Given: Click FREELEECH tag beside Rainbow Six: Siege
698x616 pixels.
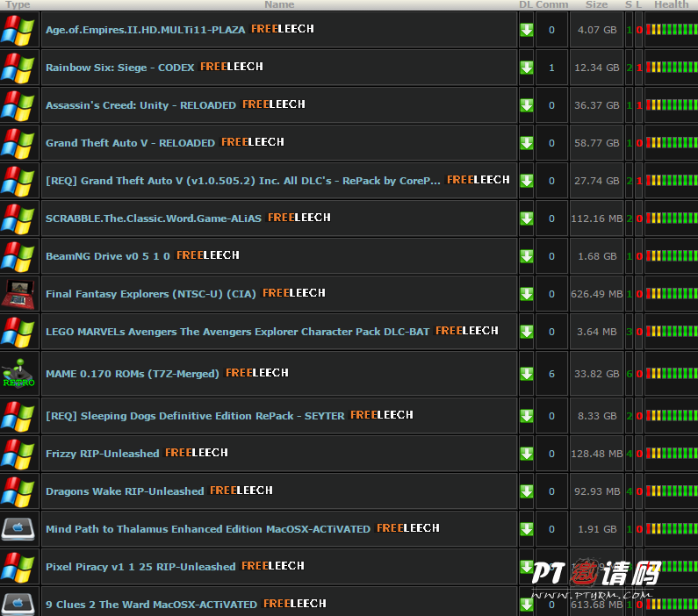Looking at the screenshot, I should tap(232, 67).
